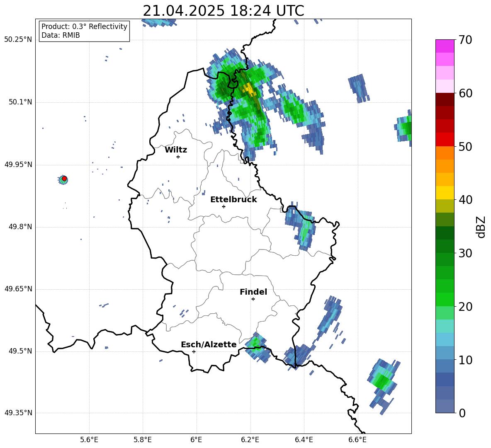Click the 0 colorbar tick label

click(x=462, y=413)
